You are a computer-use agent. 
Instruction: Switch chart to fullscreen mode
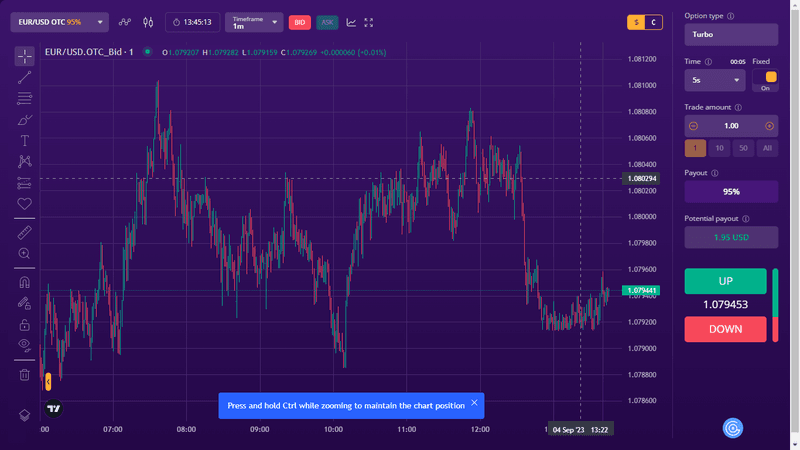(369, 22)
